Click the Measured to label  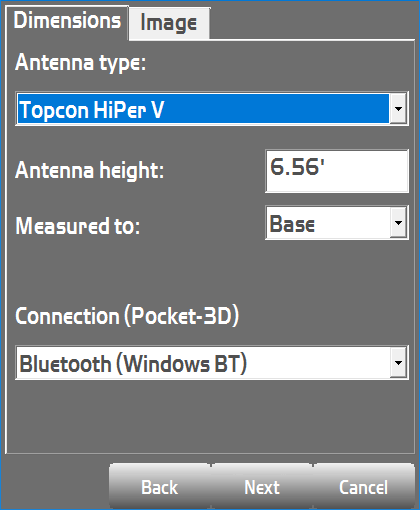pyautogui.click(x=78, y=226)
